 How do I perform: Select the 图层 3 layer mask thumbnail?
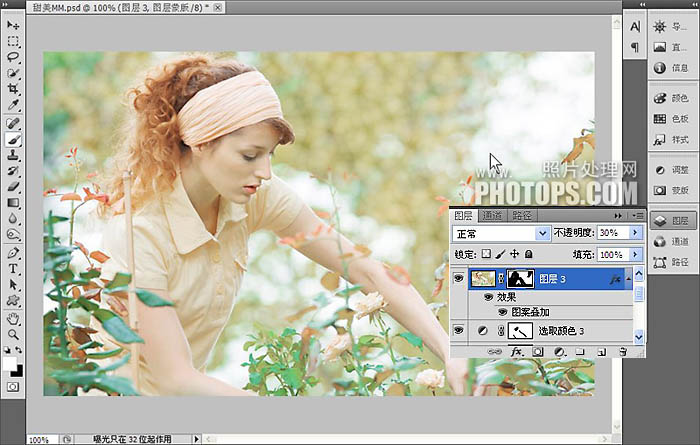point(521,279)
